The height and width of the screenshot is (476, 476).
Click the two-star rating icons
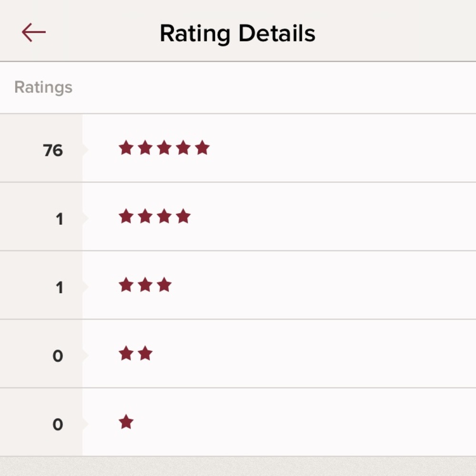[x=135, y=354]
